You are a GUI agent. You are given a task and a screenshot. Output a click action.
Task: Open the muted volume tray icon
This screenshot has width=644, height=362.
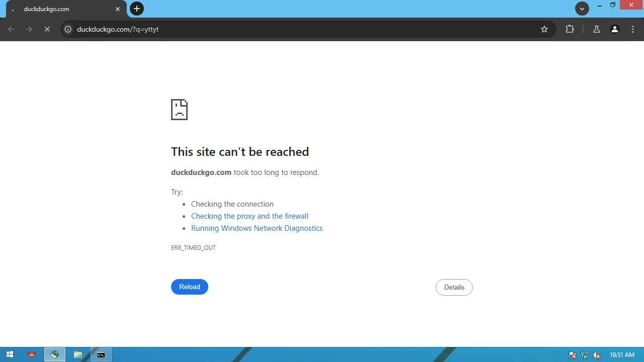click(597, 355)
